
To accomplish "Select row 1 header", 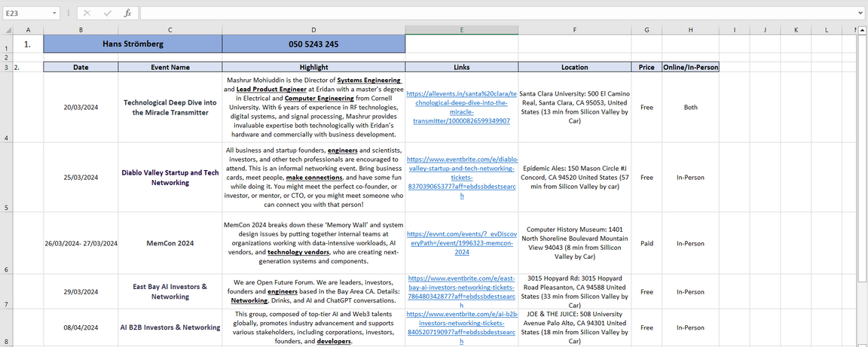I will [x=6, y=44].
